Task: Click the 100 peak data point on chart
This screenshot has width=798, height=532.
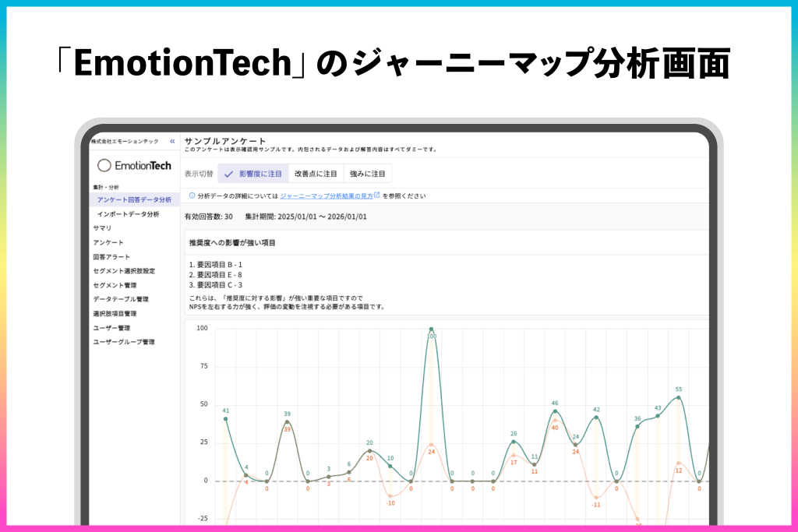Action: [x=431, y=329]
